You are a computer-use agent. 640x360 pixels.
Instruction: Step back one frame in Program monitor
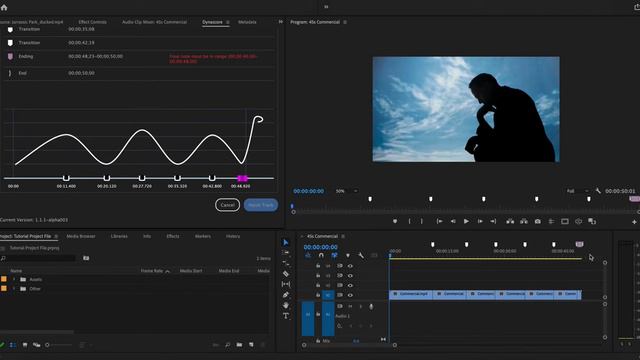click(453, 221)
